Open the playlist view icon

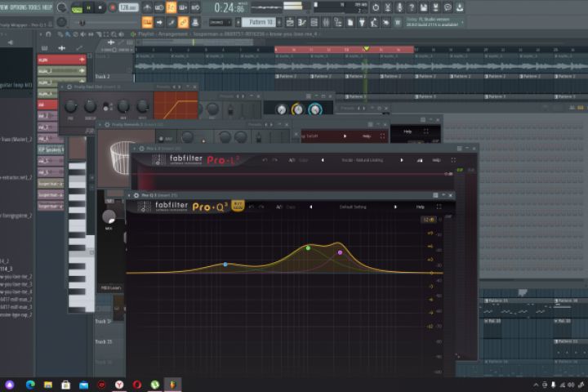[x=290, y=23]
